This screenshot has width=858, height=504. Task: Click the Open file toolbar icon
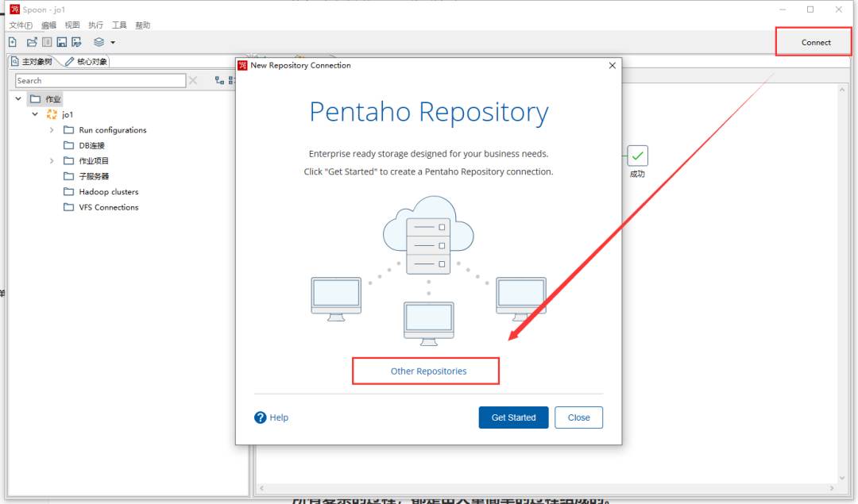(32, 42)
